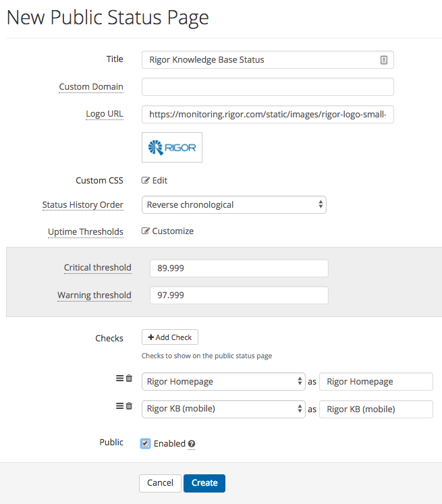The image size is (442, 504).
Task: Click the Warning threshold value field
Action: pos(239,295)
